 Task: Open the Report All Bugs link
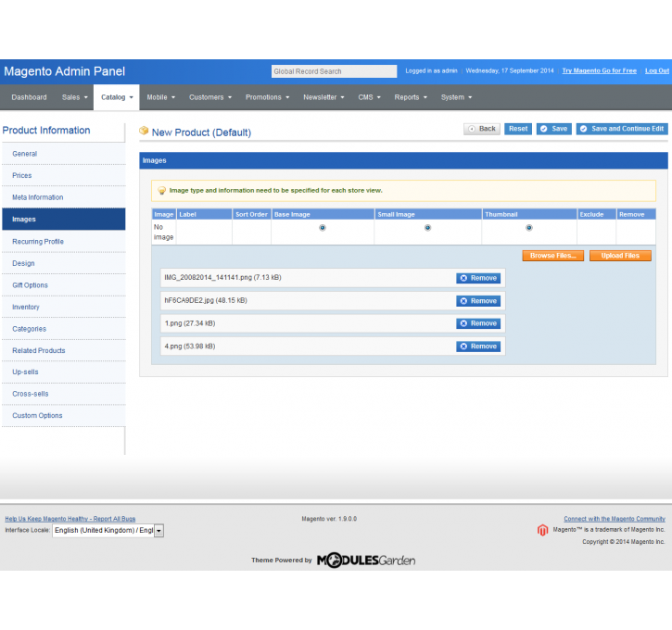[x=70, y=519]
